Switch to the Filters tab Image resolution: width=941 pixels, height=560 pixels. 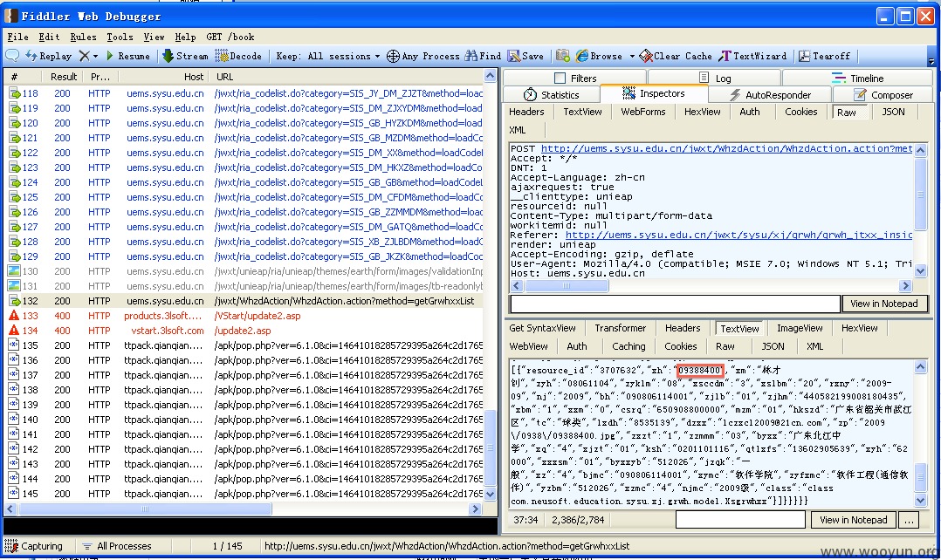click(575, 78)
